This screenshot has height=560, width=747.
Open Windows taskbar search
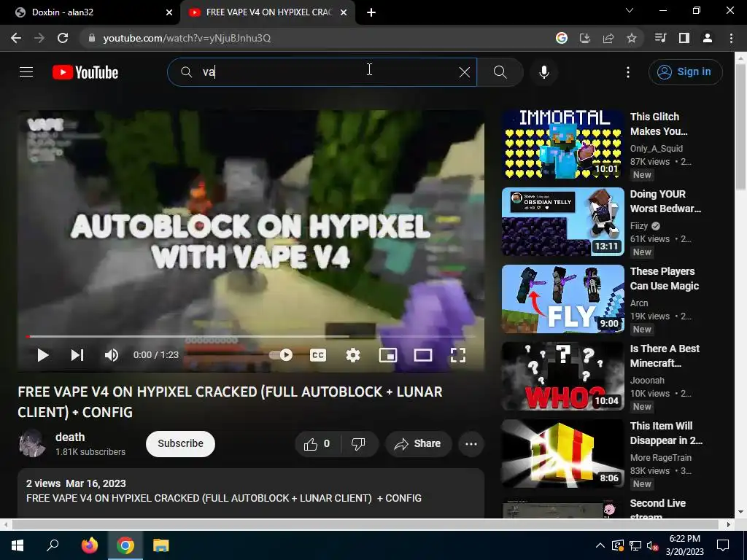(53, 545)
